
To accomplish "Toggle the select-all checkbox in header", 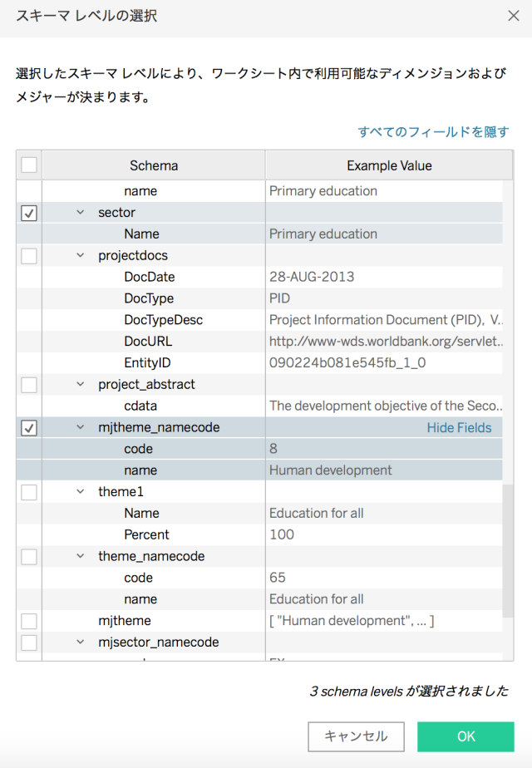I will pos(29,165).
